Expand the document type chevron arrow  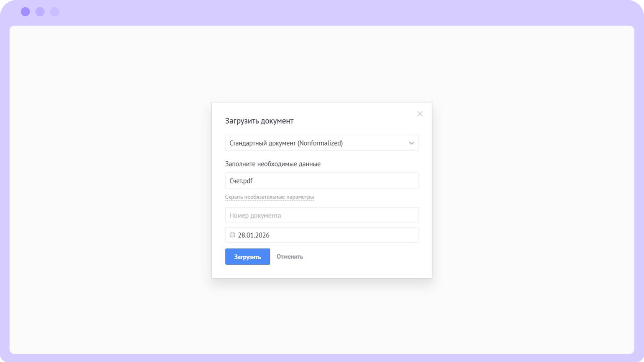click(x=411, y=143)
